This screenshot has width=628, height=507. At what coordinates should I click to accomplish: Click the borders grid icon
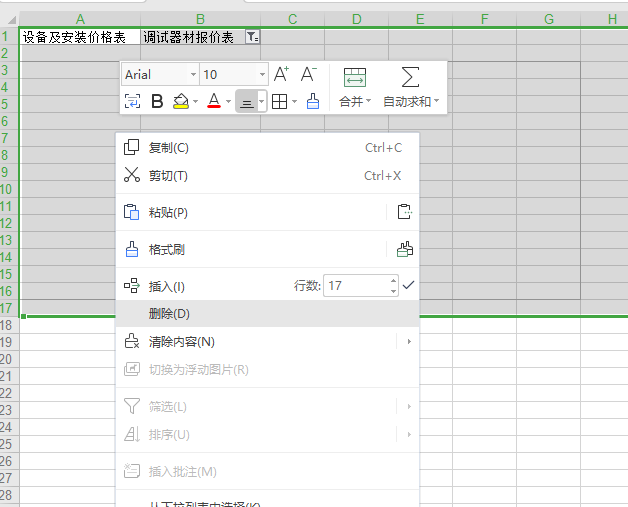[279, 101]
